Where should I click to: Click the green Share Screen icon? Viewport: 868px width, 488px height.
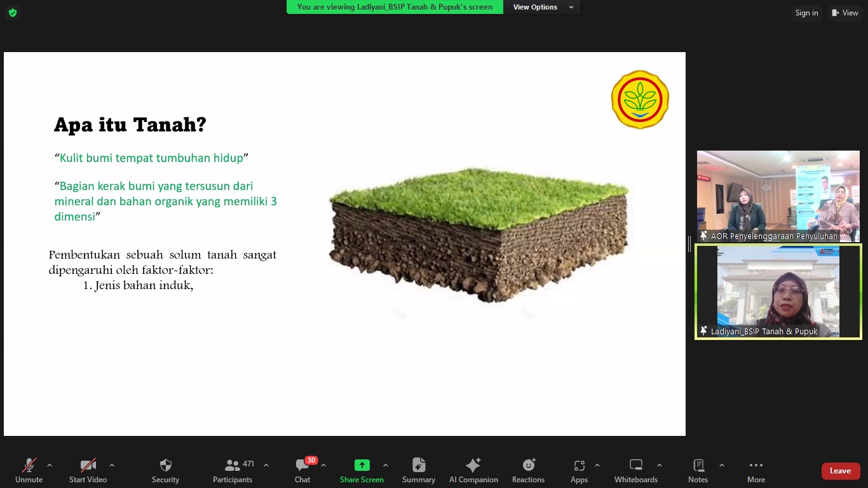pyautogui.click(x=362, y=465)
